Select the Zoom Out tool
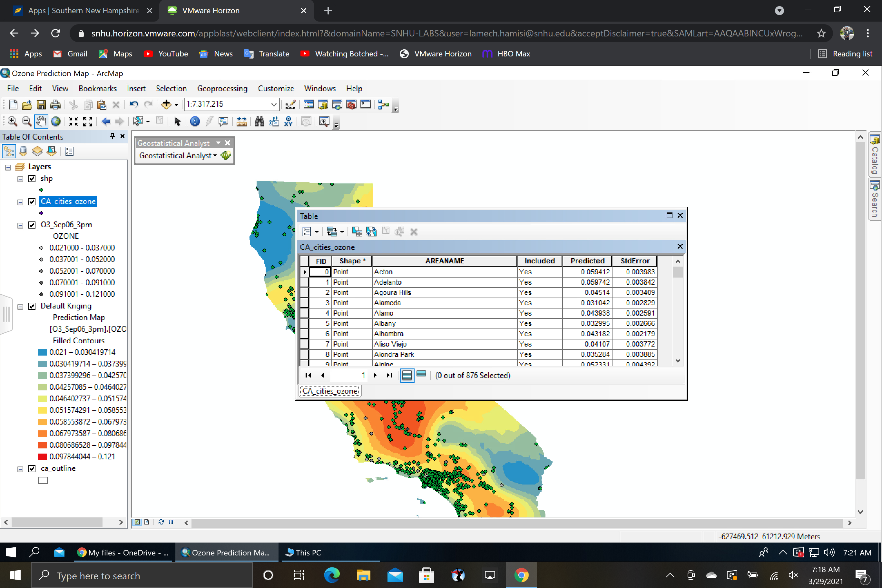 27,122
